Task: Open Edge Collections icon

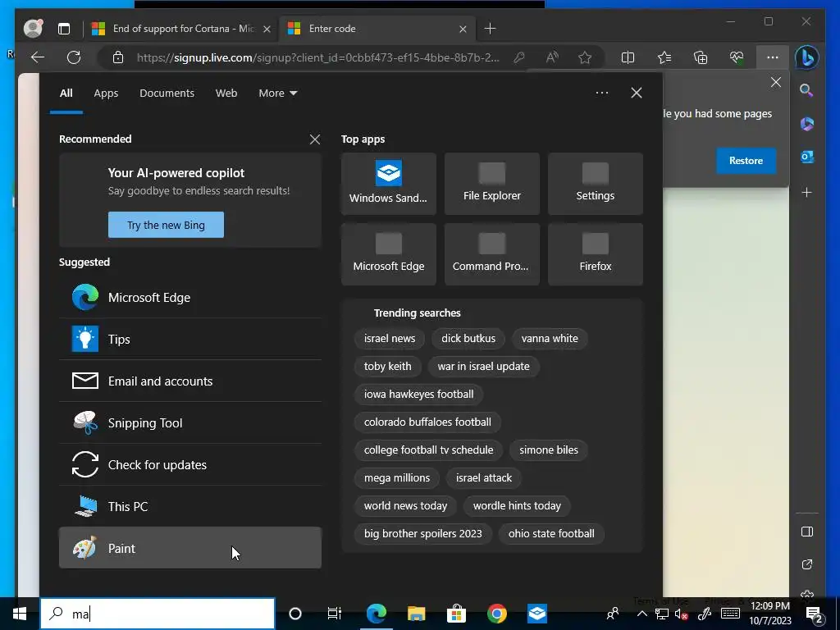Action: coord(701,57)
